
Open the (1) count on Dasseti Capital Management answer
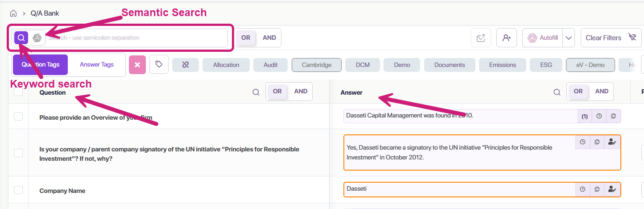(585, 116)
